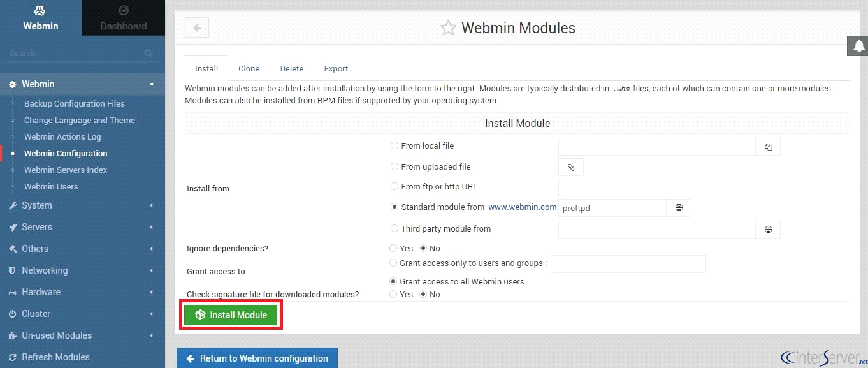Click the search magnifier icon in sidebar
The image size is (868, 368).
tap(148, 54)
